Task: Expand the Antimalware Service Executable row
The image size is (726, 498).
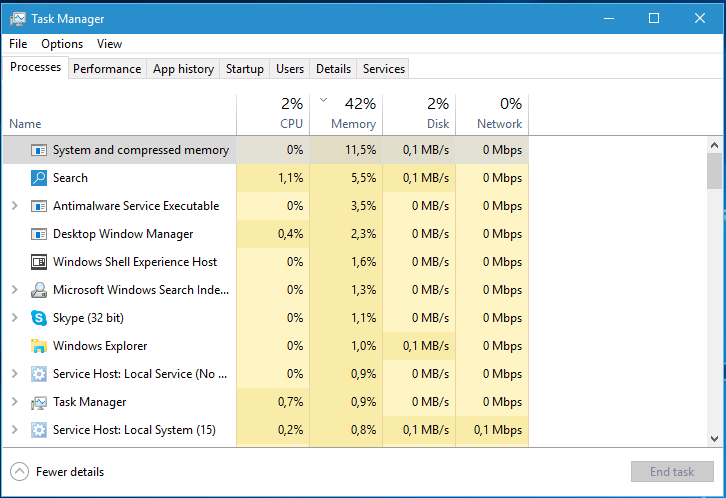Action: [14, 206]
